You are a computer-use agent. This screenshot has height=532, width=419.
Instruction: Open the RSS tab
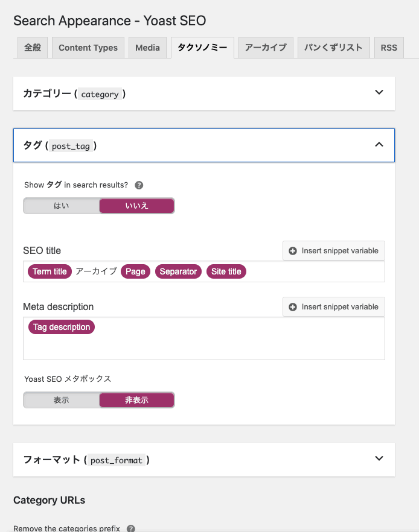tap(389, 48)
